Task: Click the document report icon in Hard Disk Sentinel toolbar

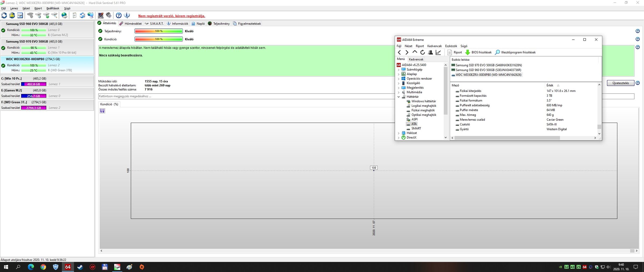Action: tap(74, 15)
